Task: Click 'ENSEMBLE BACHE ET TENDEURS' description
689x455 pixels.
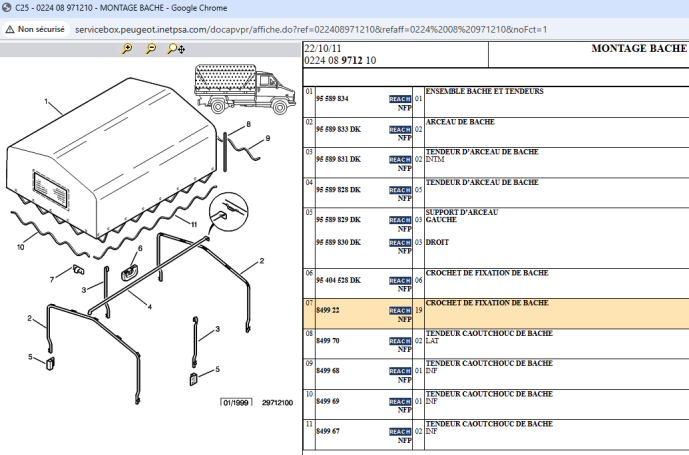Action: [484, 92]
